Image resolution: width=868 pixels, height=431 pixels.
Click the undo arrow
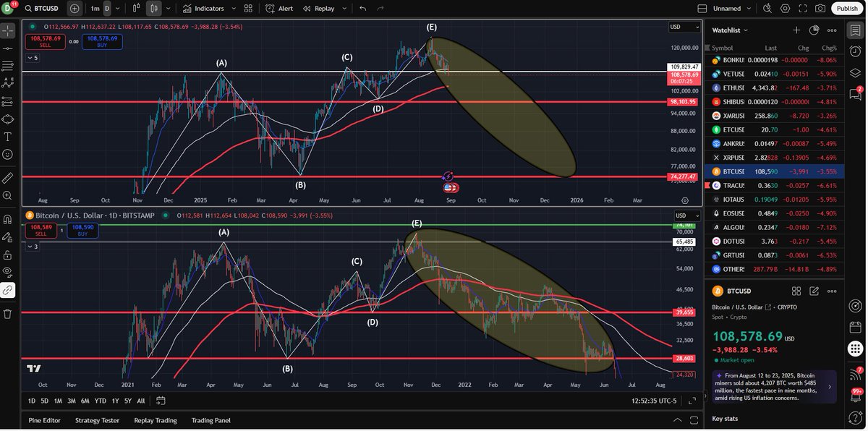[362, 9]
